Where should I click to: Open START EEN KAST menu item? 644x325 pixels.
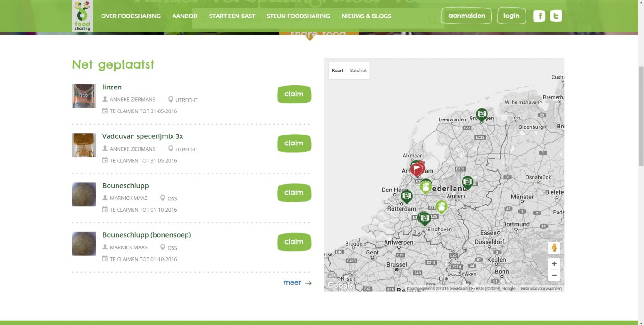pyautogui.click(x=232, y=16)
